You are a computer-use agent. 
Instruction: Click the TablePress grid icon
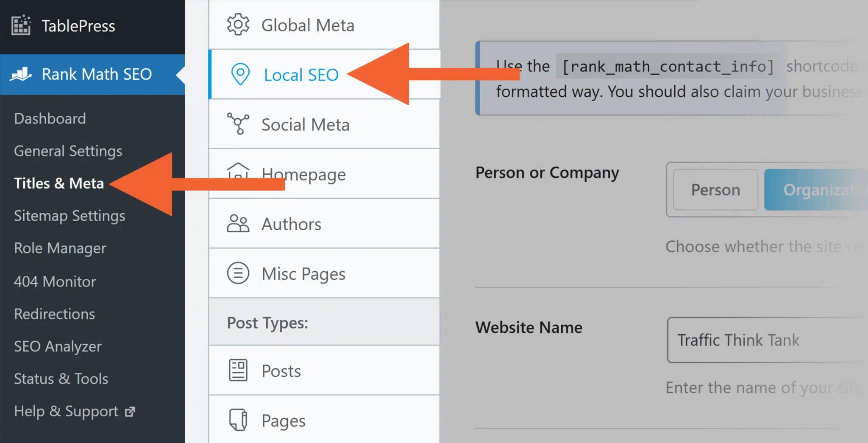click(21, 25)
